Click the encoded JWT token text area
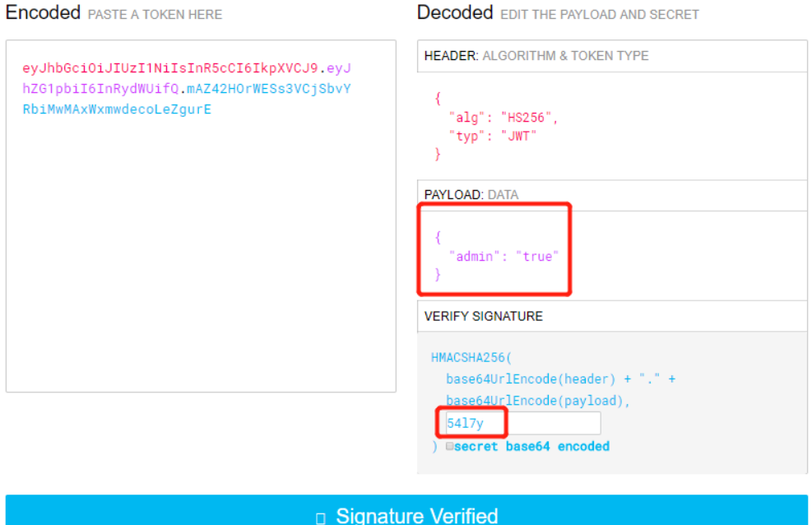 (x=201, y=216)
